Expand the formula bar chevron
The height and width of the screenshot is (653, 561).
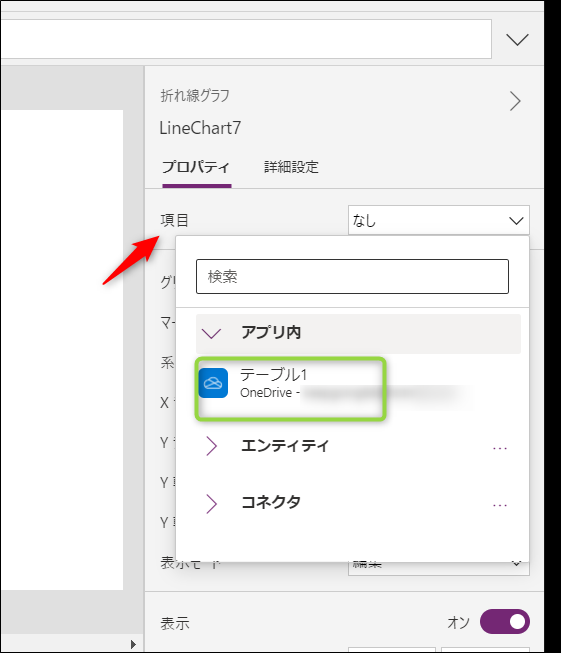pos(517,40)
